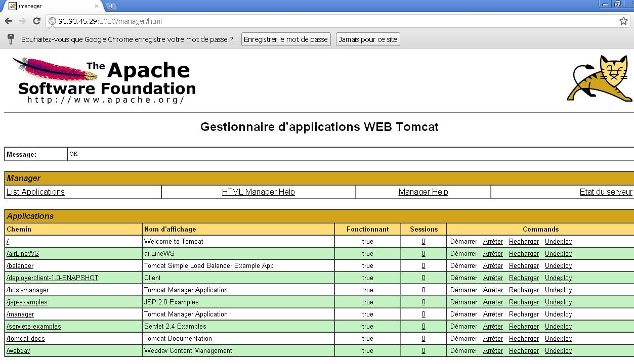Stop /tomcat-docs with Arrêter

493,339
